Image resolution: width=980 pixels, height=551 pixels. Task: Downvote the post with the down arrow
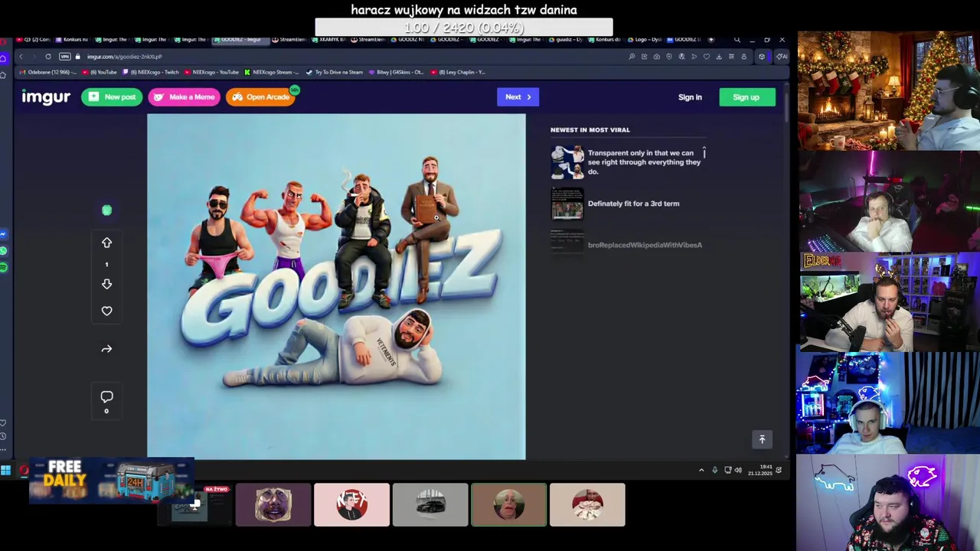click(106, 284)
